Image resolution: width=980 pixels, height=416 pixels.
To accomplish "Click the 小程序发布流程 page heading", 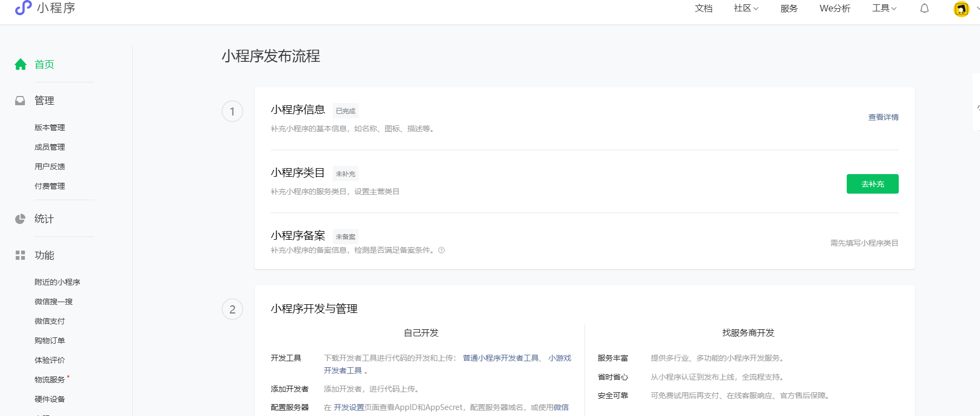I will pyautogui.click(x=271, y=56).
